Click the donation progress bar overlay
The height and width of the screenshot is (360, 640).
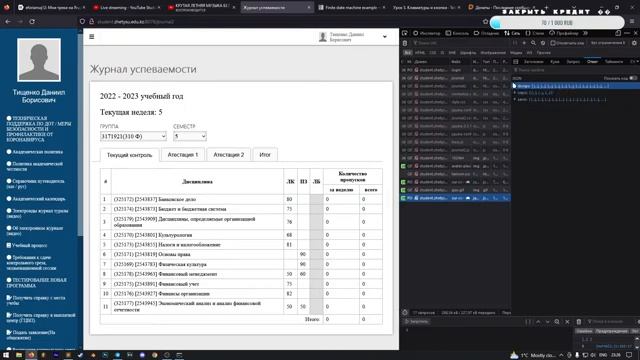click(557, 23)
